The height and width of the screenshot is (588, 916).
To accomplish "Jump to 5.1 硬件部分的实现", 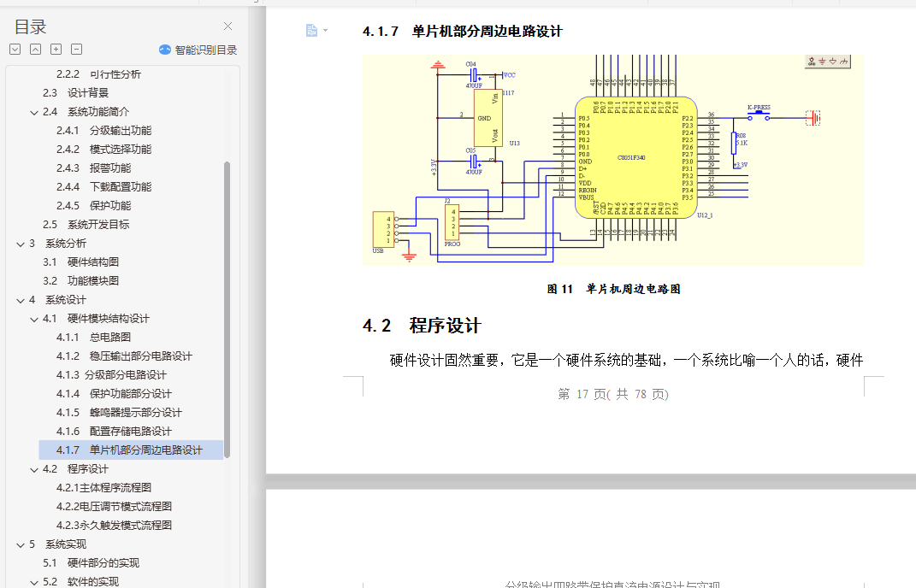I will click(91, 563).
